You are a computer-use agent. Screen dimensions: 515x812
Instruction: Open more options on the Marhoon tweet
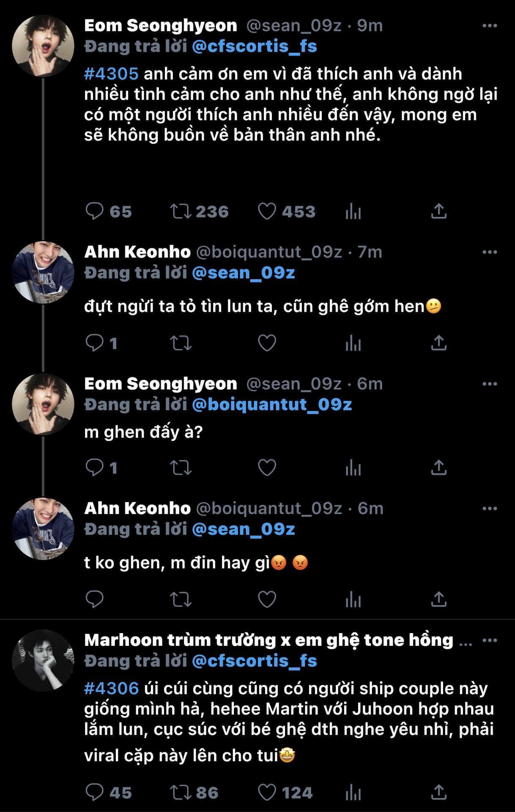coord(489,640)
